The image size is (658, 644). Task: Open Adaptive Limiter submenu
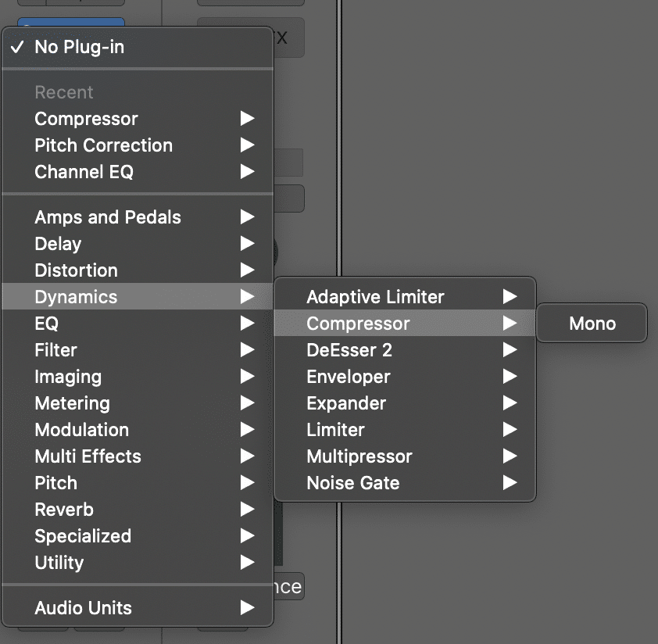click(x=405, y=296)
